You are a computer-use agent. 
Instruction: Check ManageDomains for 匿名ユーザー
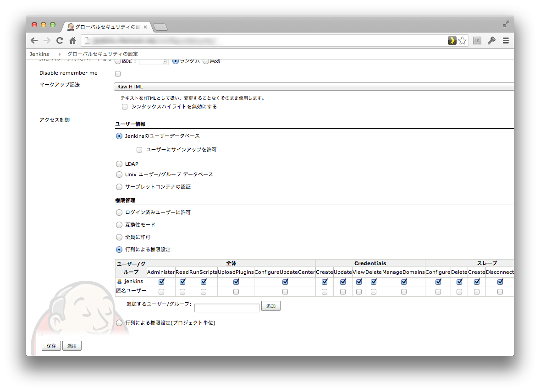coord(403,292)
